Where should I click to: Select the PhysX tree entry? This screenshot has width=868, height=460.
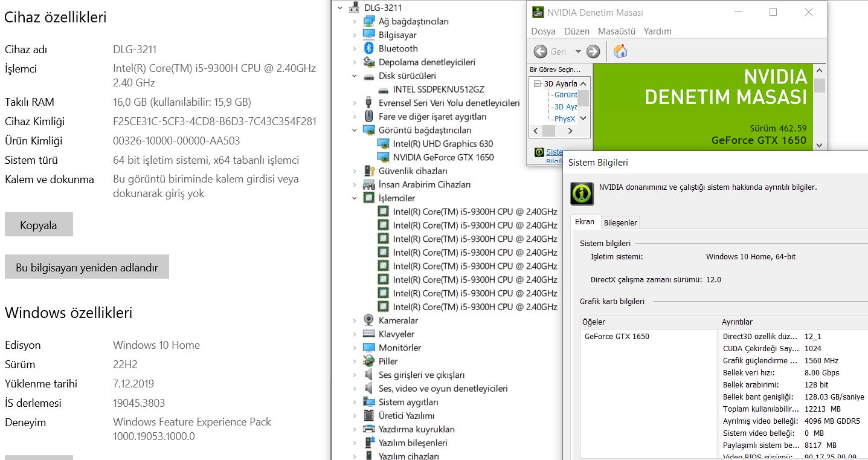click(x=565, y=119)
